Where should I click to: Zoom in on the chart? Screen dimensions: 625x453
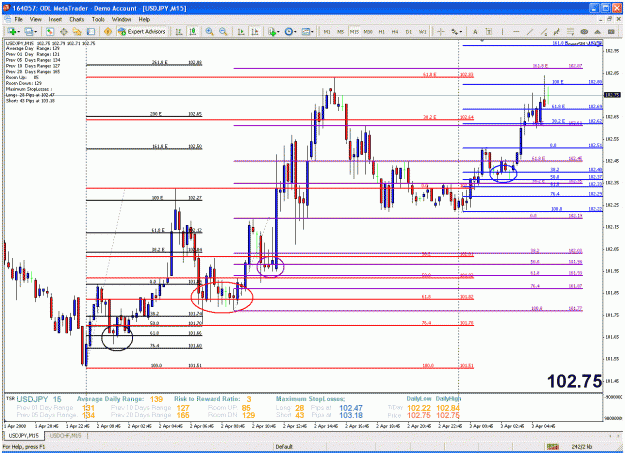[209, 32]
